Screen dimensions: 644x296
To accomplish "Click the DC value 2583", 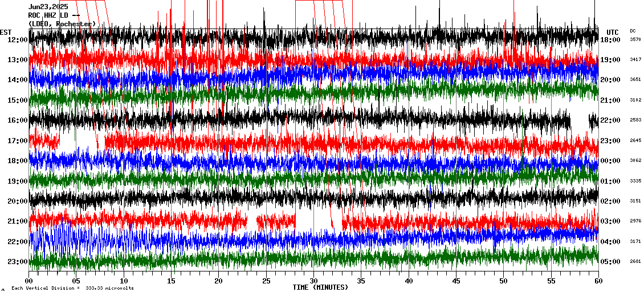I will [x=635, y=120].
